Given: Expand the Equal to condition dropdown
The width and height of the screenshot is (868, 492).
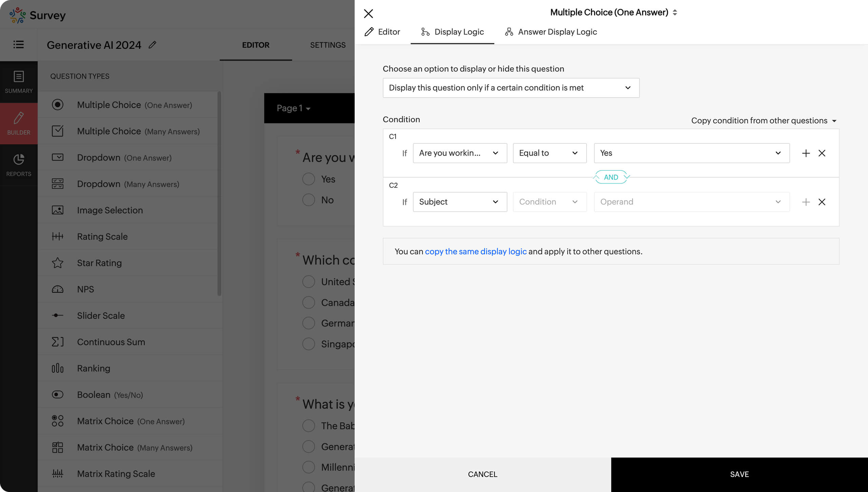Looking at the screenshot, I should 549,153.
